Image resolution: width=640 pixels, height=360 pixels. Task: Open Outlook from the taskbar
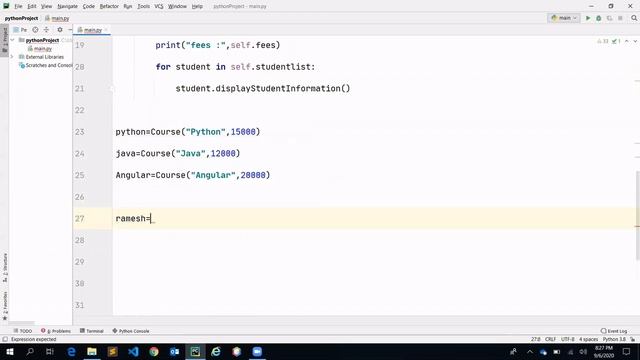pyautogui.click(x=175, y=351)
